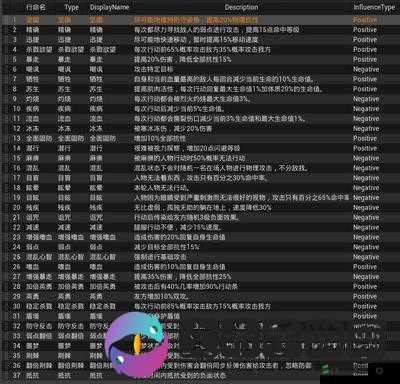Select row number 2 index cell
Image resolution: width=400 pixels, height=384 pixels.
pos(14,30)
